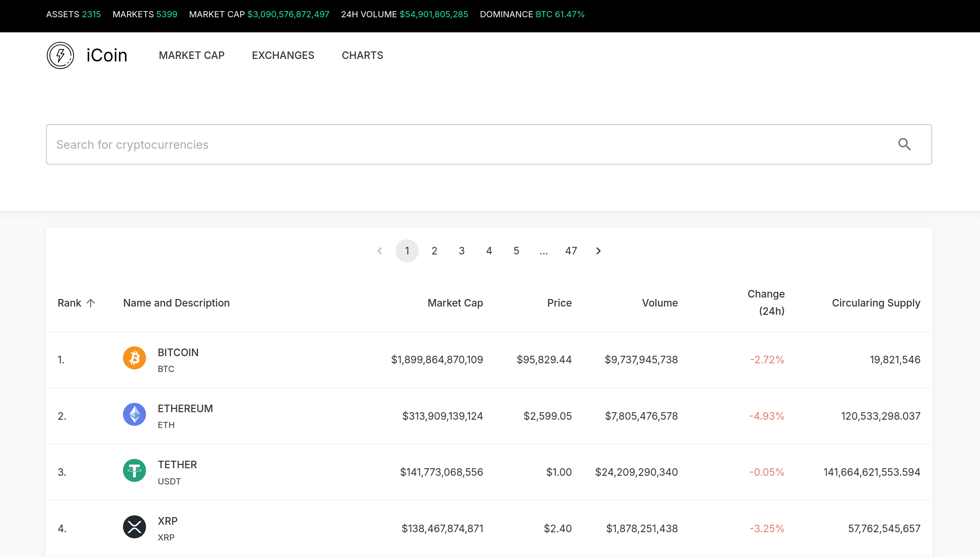
Task: Click Tether market cap $141,773,068,556
Action: click(x=441, y=472)
